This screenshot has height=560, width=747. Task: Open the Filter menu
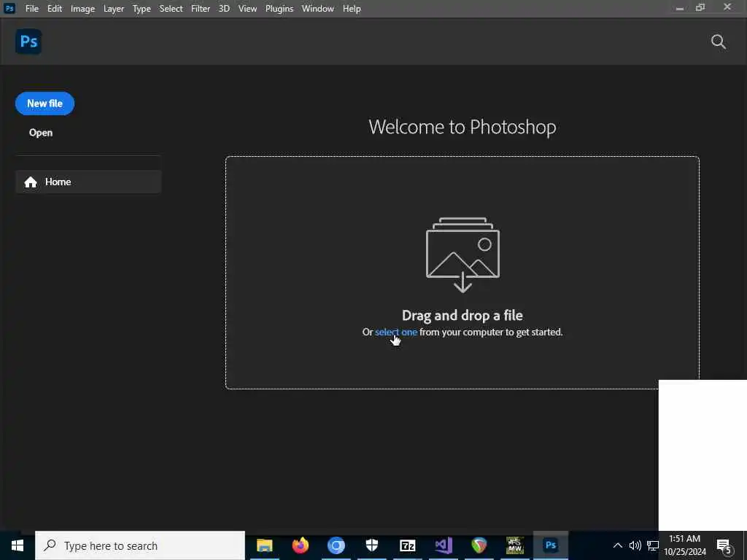[x=201, y=9]
